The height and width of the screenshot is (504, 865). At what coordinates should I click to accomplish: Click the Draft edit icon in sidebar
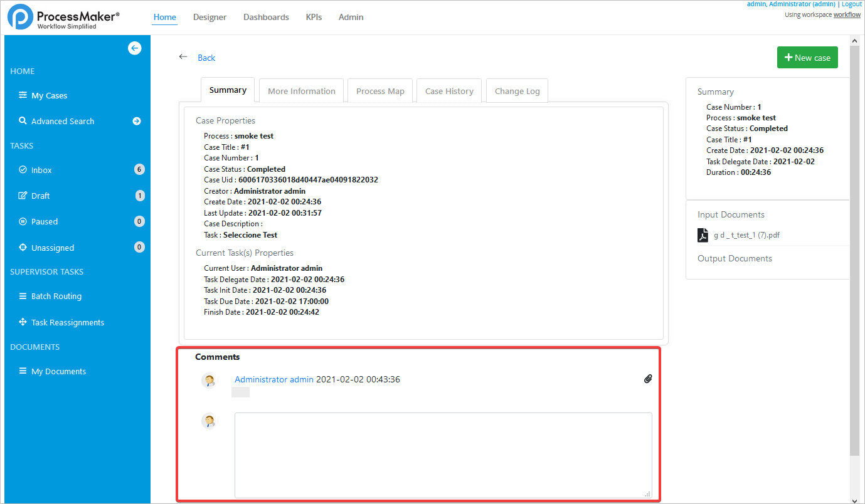(23, 196)
